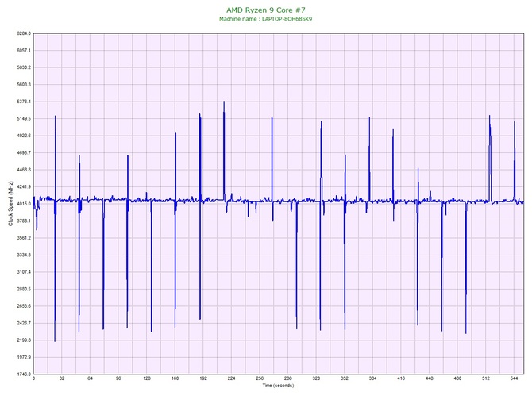The width and height of the screenshot is (532, 399).
Task: Click the 416 tick on time axis
Action: [401, 378]
